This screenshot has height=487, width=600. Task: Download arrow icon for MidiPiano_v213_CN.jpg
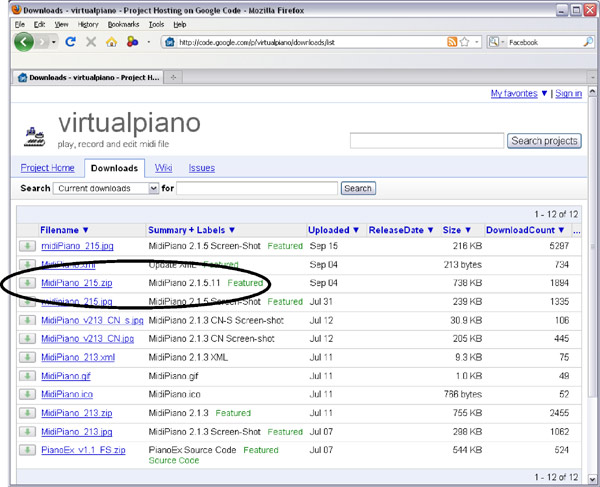pyautogui.click(x=27, y=339)
